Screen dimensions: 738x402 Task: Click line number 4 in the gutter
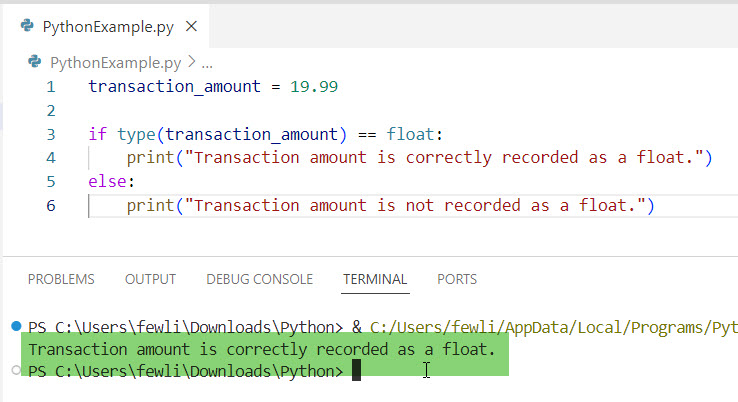point(51,158)
